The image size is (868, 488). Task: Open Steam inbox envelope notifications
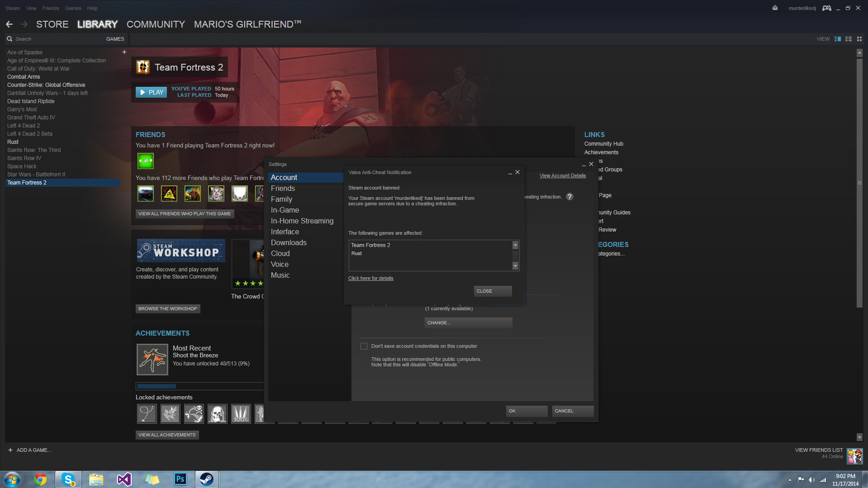(x=775, y=8)
